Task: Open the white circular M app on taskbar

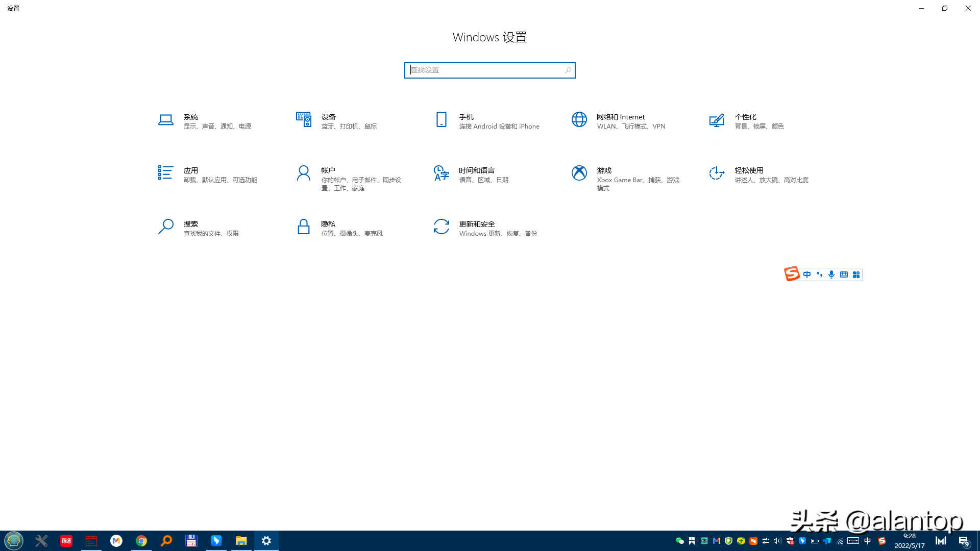Action: click(x=116, y=541)
